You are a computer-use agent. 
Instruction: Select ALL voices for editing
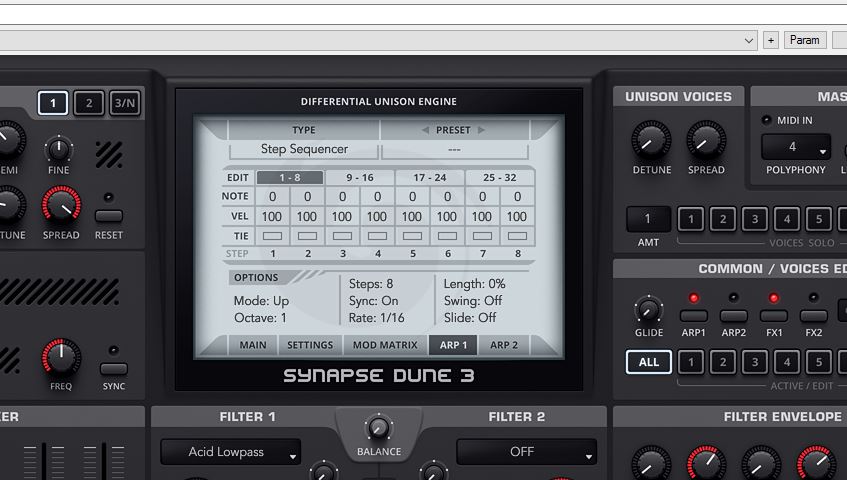point(649,362)
